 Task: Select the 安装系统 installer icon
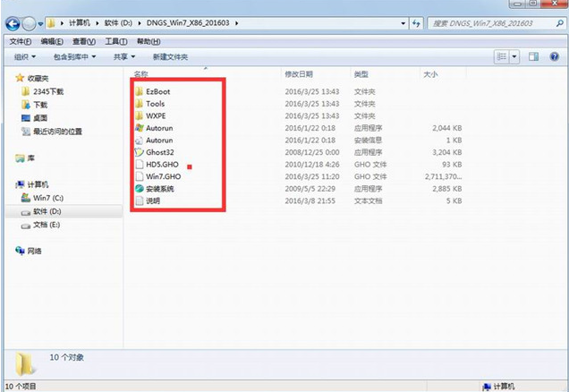click(139, 189)
